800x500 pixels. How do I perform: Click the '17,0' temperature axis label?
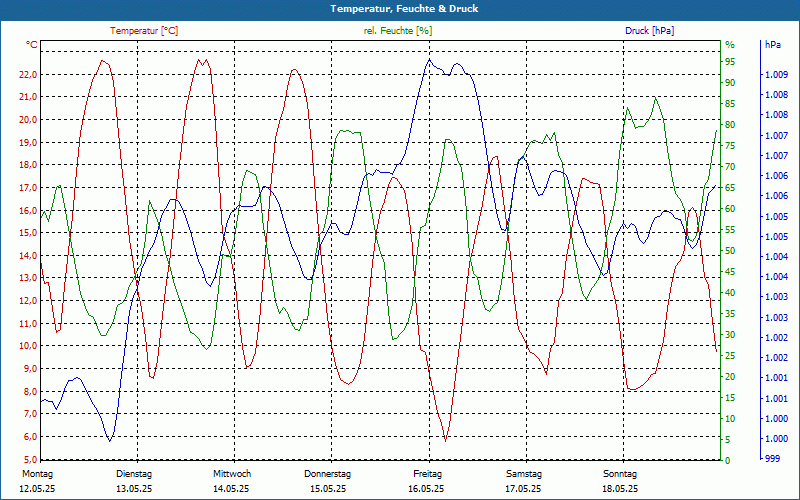point(28,188)
